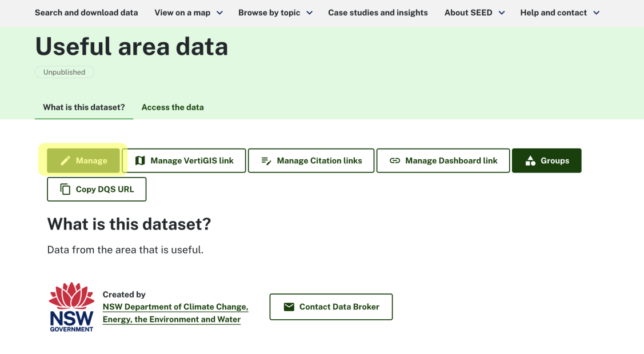The height and width of the screenshot is (354, 644).
Task: Click the Created by label
Action: [x=124, y=295]
